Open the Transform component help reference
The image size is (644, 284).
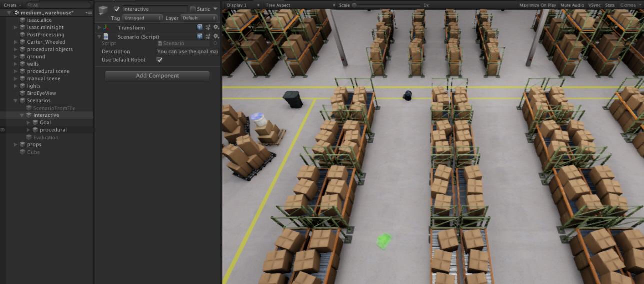[x=199, y=27]
